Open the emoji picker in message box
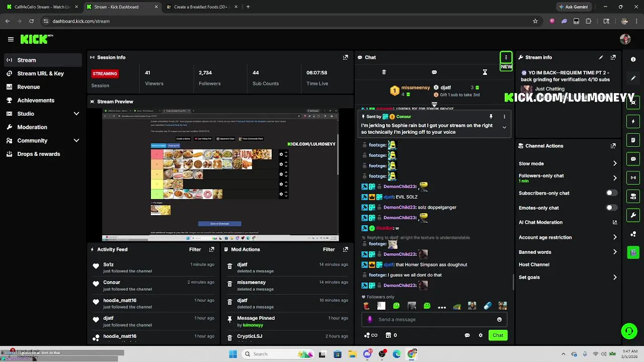The image size is (644, 362). coord(499,319)
